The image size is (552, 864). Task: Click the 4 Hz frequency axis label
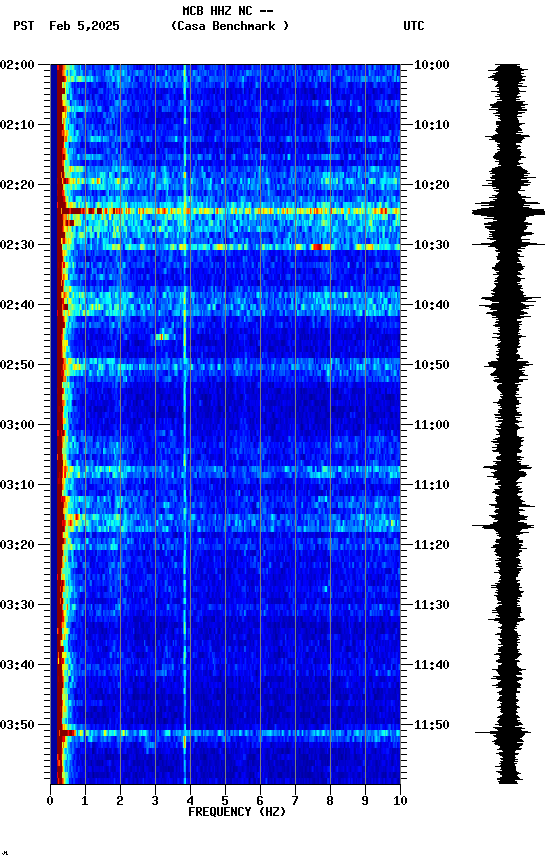pyautogui.click(x=190, y=801)
